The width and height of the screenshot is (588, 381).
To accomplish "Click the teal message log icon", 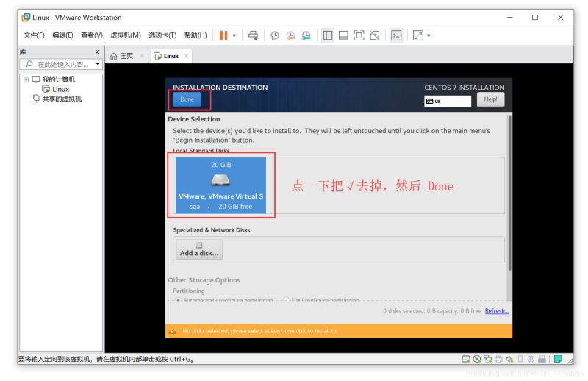I will tap(558, 359).
